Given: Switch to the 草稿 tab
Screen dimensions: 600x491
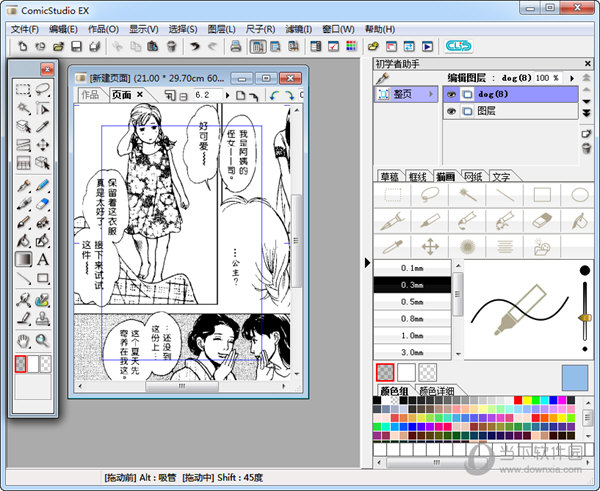Looking at the screenshot, I should coord(390,176).
